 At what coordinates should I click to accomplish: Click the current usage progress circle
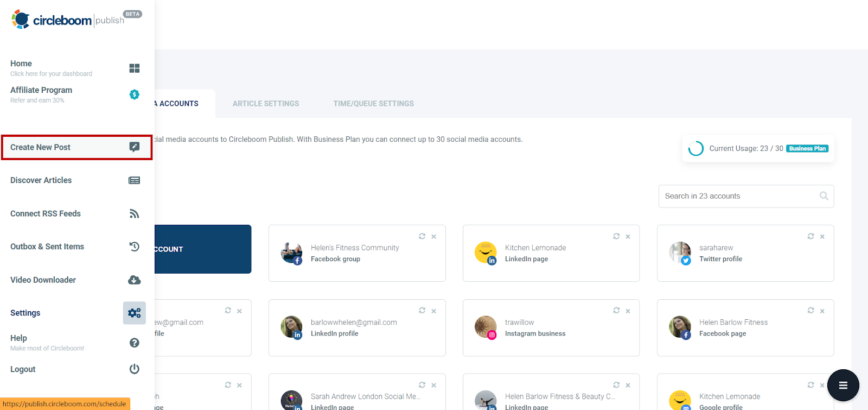(x=696, y=149)
